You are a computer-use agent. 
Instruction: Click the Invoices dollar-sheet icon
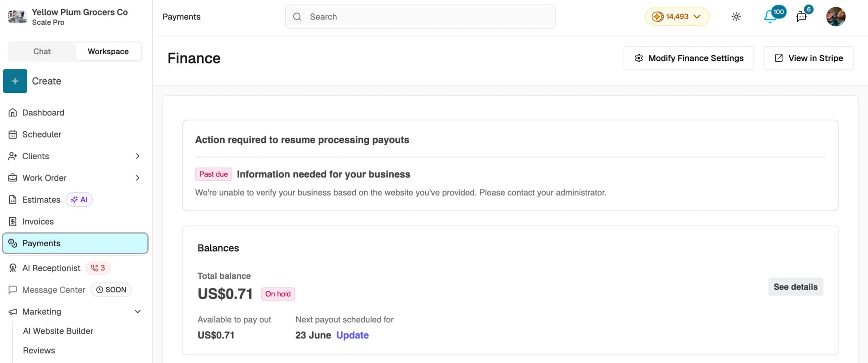point(13,221)
